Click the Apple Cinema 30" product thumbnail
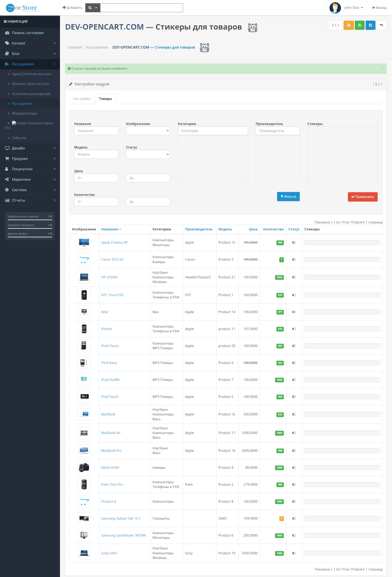This screenshot has height=577, width=392. click(84, 243)
